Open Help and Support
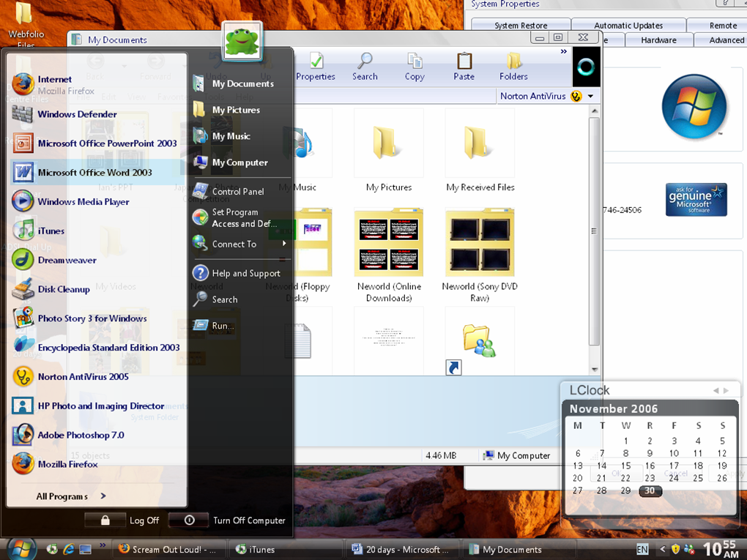This screenshot has height=560, width=747. click(x=237, y=273)
